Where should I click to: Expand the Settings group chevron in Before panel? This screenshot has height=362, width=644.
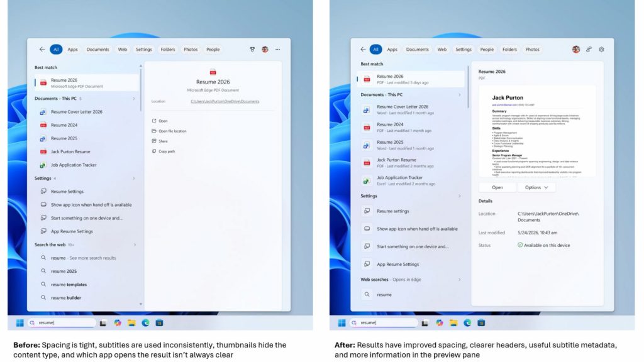point(134,178)
